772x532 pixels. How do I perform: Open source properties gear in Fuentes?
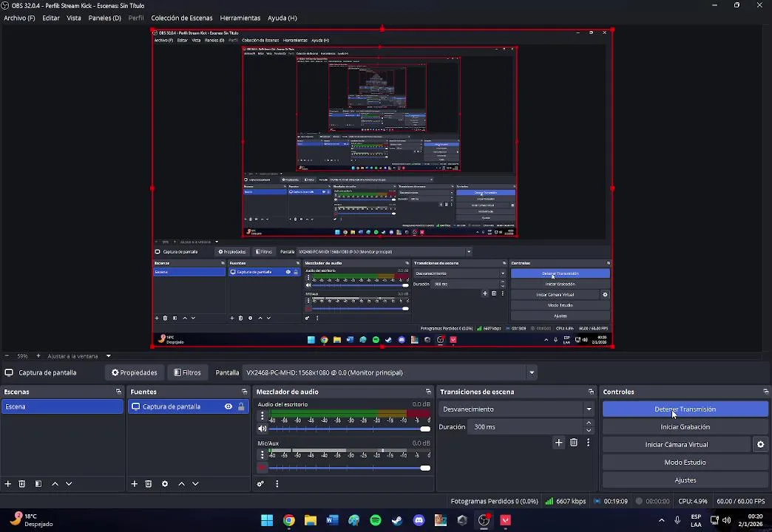coord(165,484)
